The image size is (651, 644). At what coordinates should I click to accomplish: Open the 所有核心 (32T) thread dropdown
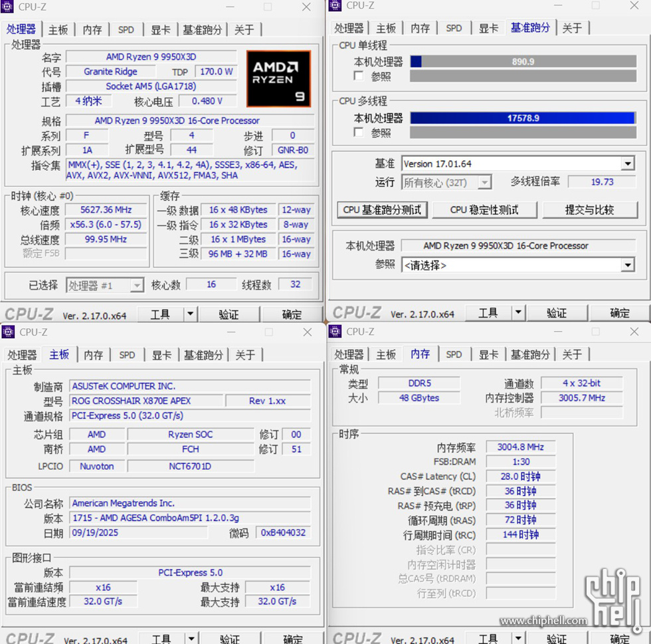(484, 182)
